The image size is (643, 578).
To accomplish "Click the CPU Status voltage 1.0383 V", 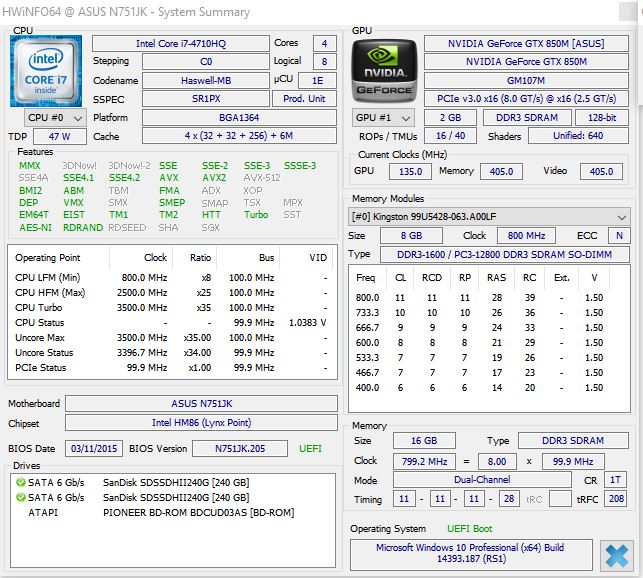I will pyautogui.click(x=308, y=323).
